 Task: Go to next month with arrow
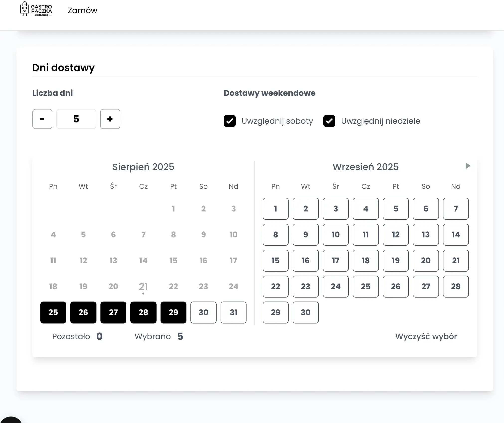[468, 166]
